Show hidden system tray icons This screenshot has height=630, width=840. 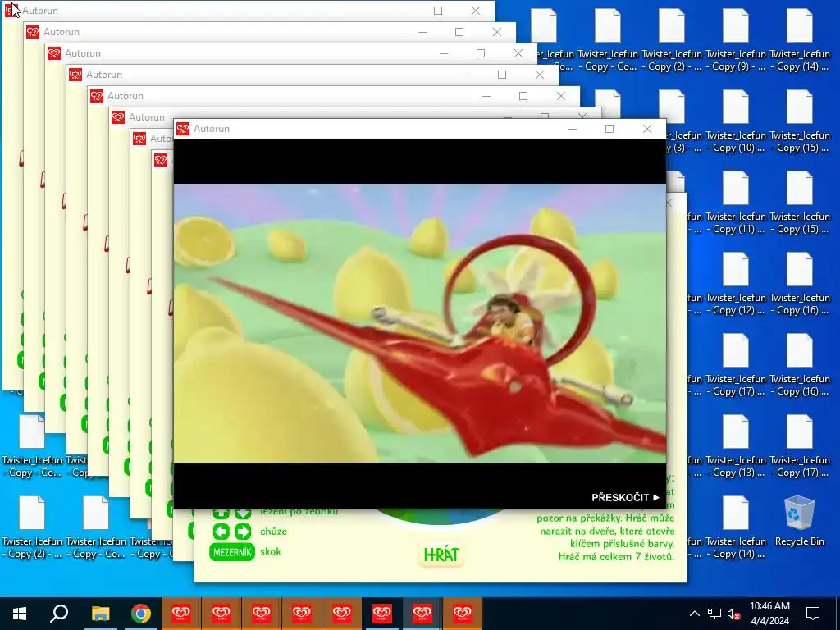[x=694, y=614]
